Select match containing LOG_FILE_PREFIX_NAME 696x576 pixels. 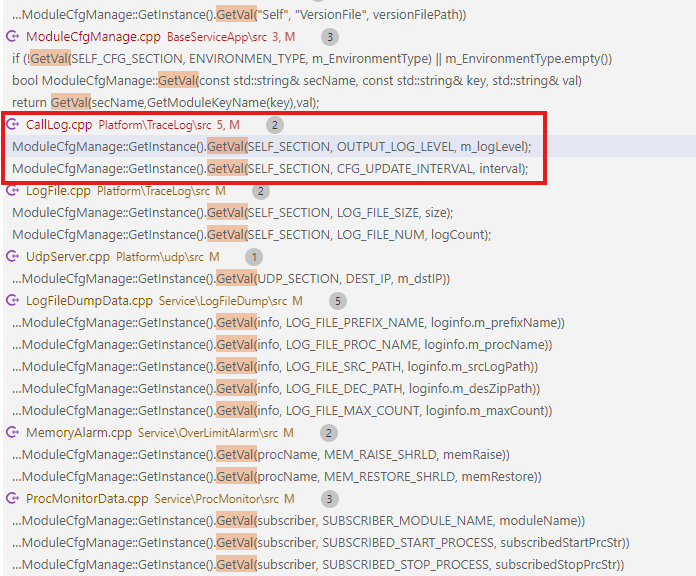pos(289,322)
